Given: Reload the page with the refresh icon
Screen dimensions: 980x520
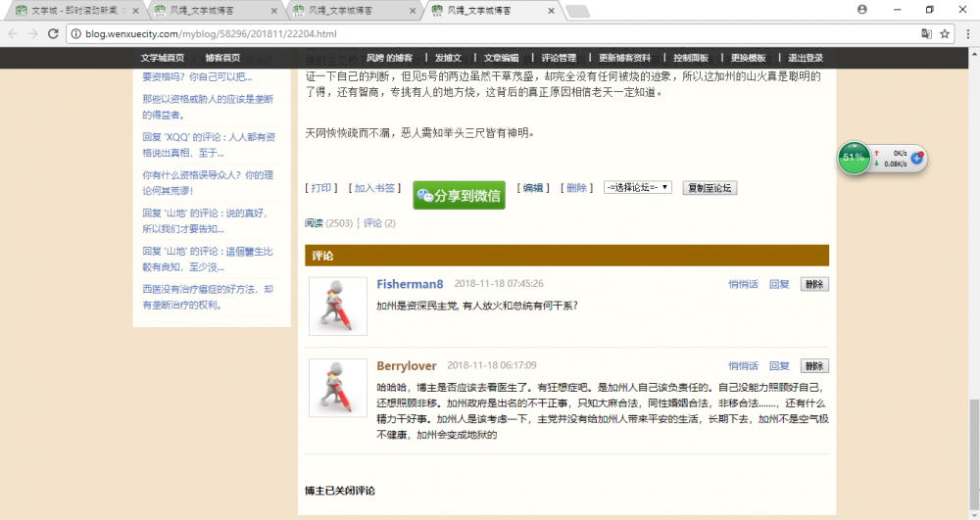Looking at the screenshot, I should click(x=54, y=33).
